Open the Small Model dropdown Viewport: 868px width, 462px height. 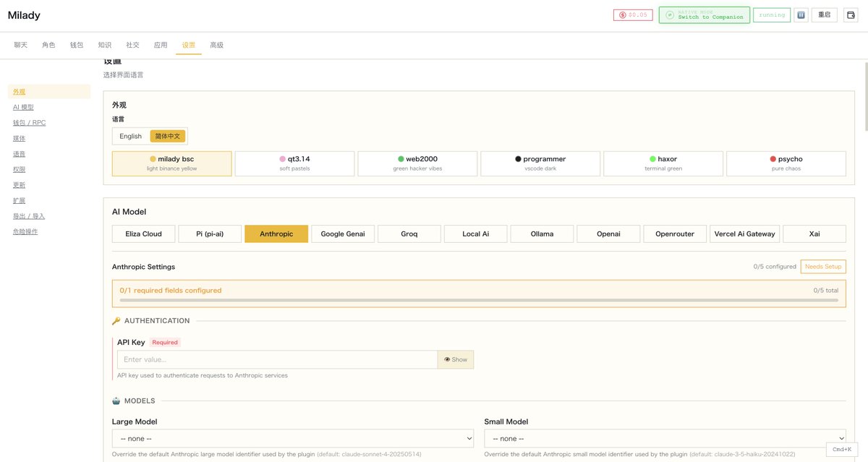(x=665, y=438)
